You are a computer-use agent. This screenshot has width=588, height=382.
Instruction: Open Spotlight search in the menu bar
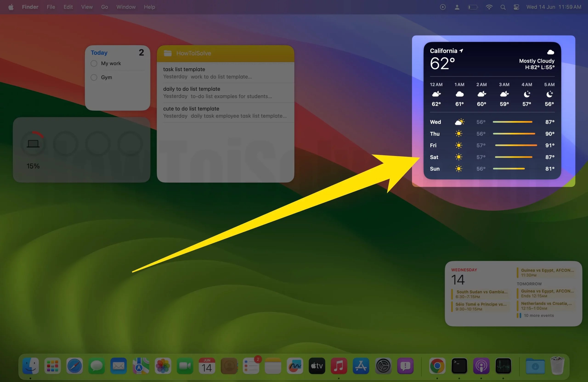503,7
